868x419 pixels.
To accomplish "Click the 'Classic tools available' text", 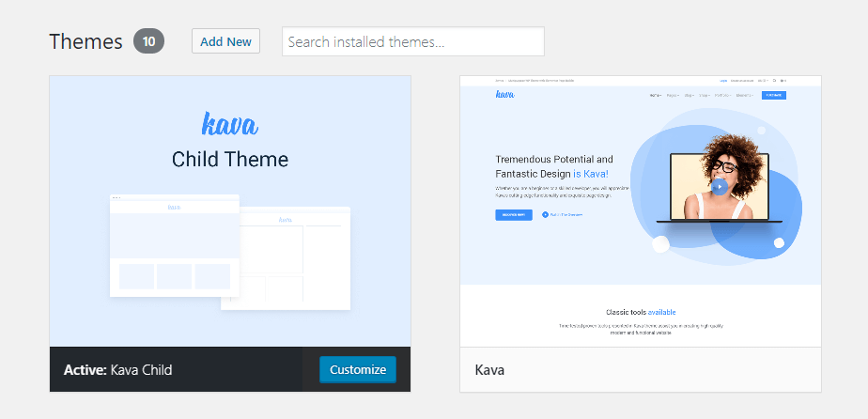I will [641, 312].
